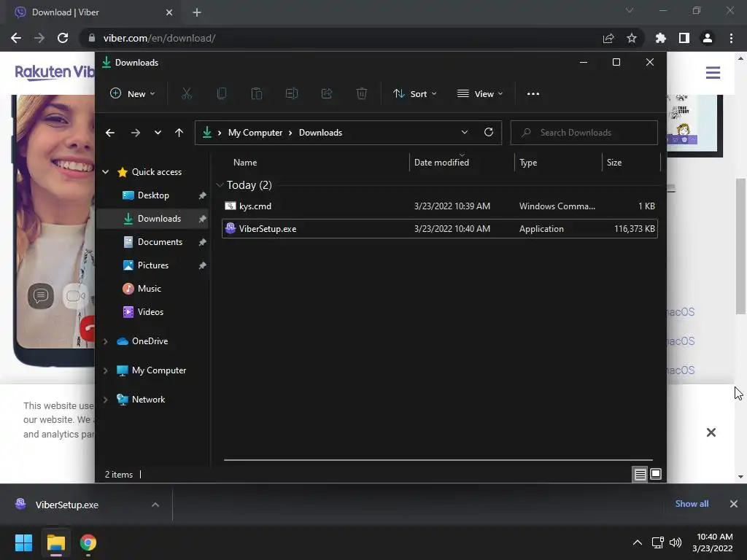Expand the Network tree node
This screenshot has height=560, width=747.
(x=106, y=400)
